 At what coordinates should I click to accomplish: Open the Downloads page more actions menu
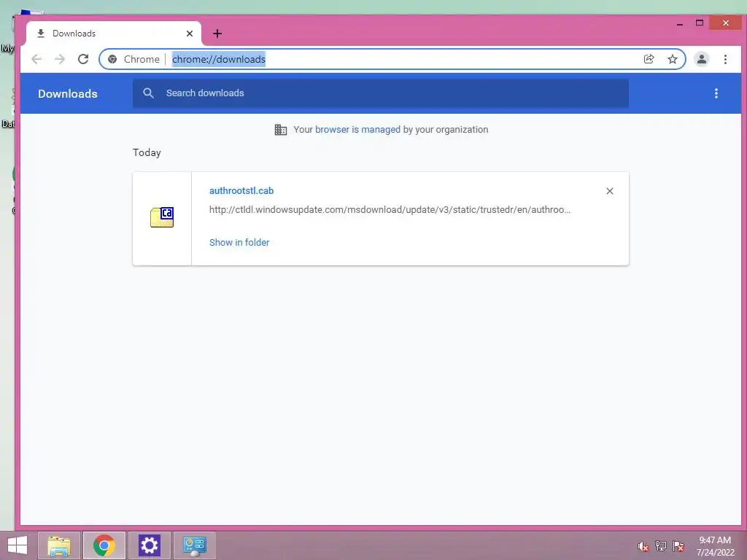point(716,93)
